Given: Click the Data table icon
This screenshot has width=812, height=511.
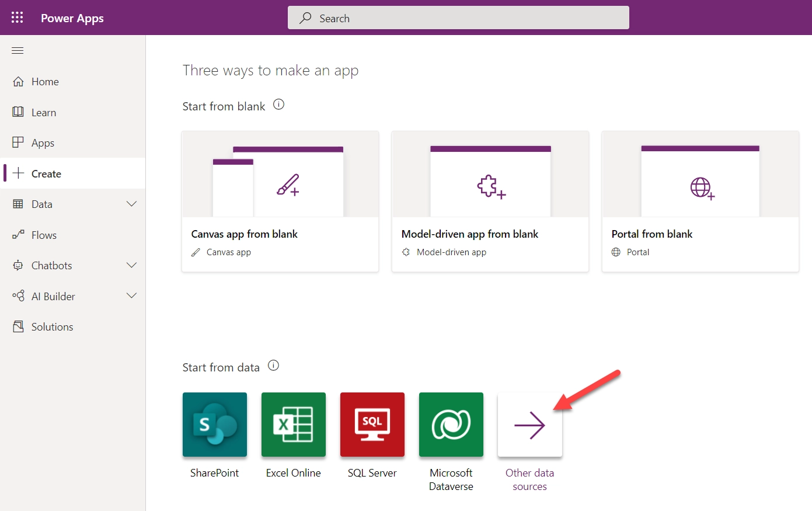Looking at the screenshot, I should (18, 204).
